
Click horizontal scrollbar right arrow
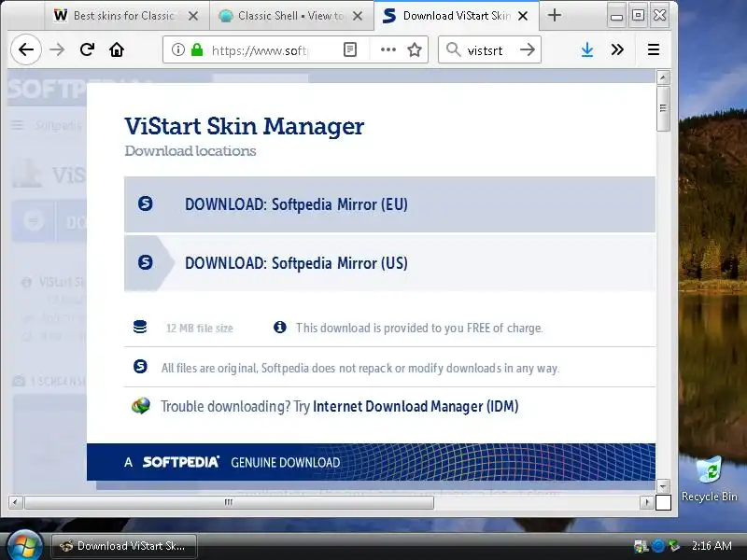(x=646, y=502)
